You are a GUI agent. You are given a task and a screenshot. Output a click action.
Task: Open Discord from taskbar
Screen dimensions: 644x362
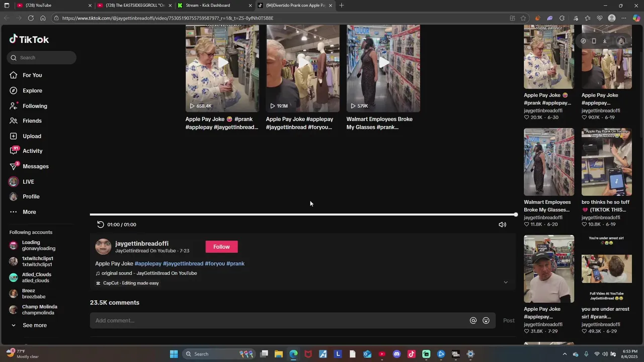(x=396, y=354)
